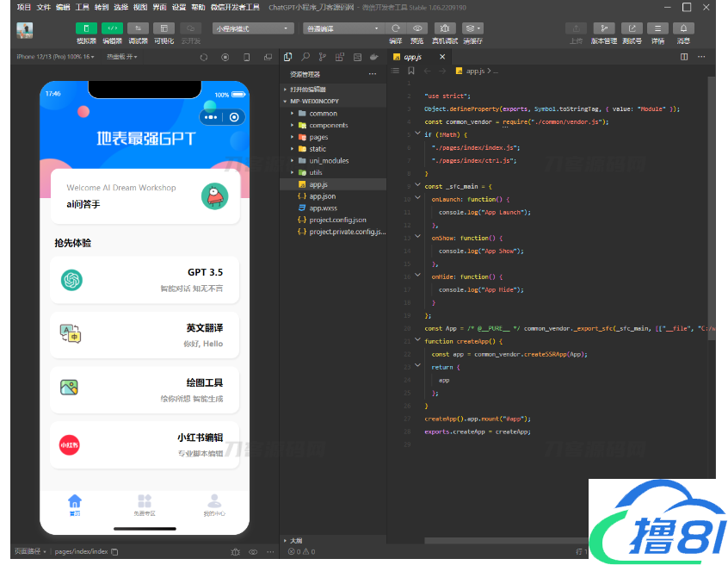Open the iPhone 12/13 (Pro) device dropdown
The image size is (728, 565).
tap(55, 57)
